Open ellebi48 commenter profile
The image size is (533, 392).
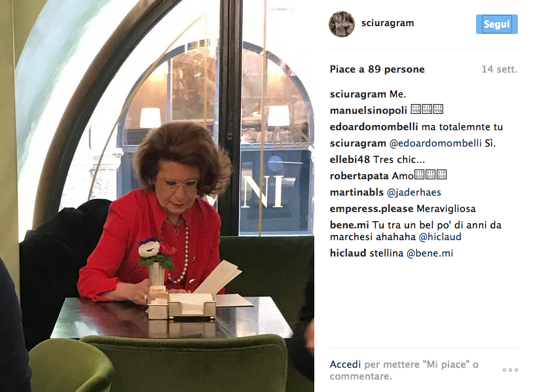tap(350, 160)
